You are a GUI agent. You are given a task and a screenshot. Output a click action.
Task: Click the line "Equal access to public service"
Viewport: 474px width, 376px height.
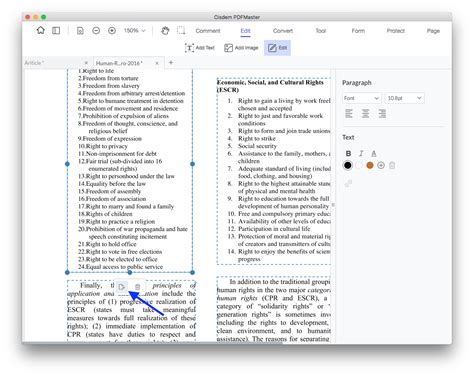pyautogui.click(x=124, y=267)
